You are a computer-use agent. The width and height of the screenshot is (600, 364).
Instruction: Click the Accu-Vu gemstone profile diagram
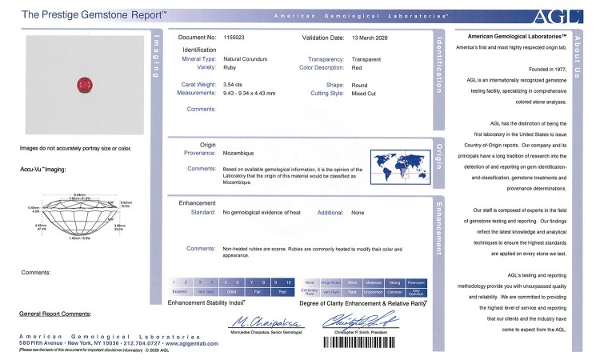click(80, 216)
